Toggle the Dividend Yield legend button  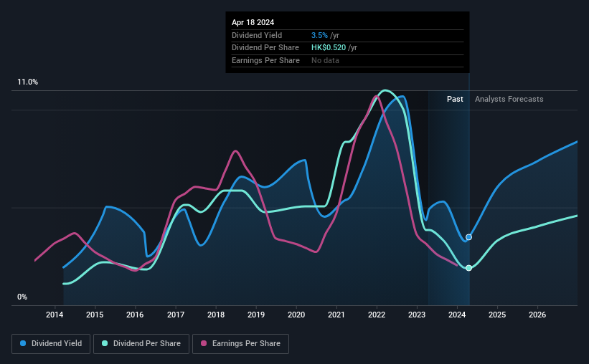[x=51, y=344]
